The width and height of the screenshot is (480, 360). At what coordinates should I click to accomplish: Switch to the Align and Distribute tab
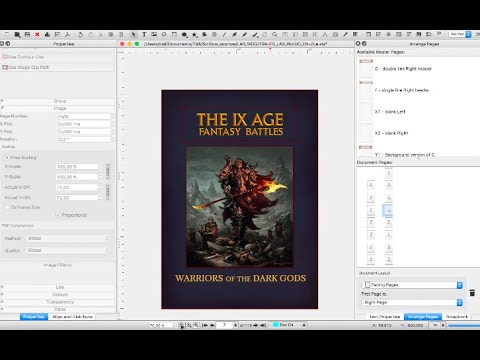point(72,317)
